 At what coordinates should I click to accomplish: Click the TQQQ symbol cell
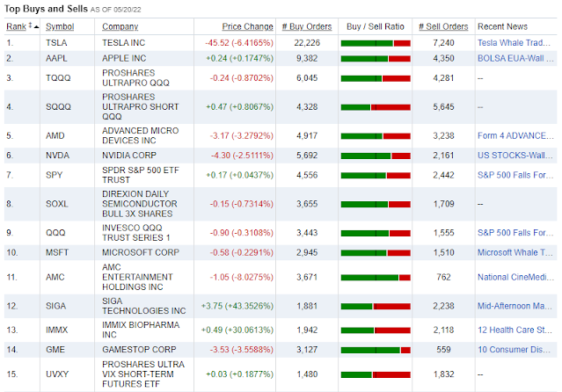pos(58,77)
